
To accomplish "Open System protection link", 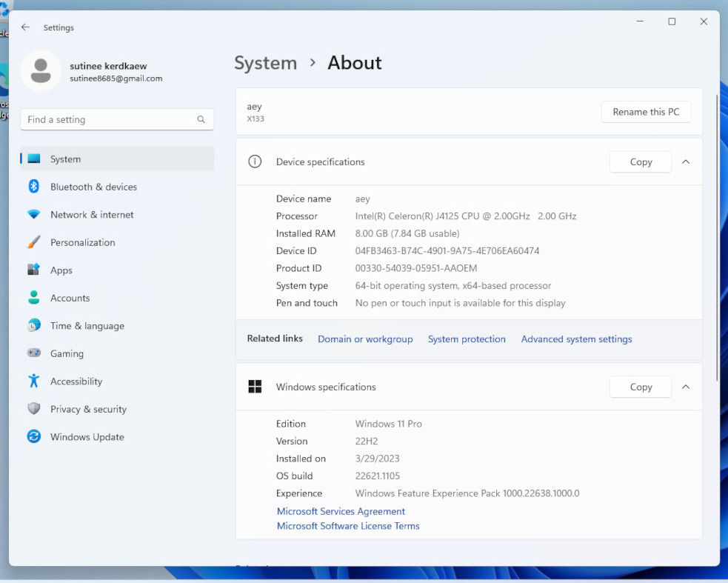I will [467, 339].
